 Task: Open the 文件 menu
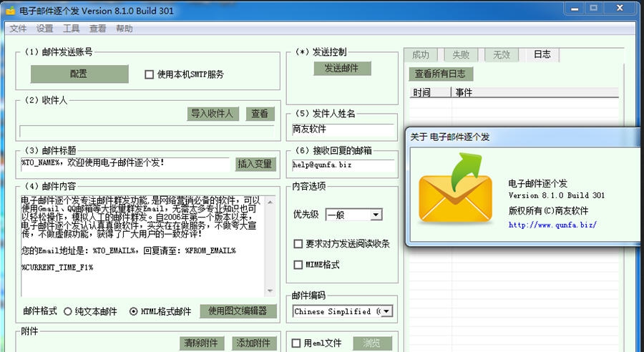(18, 29)
